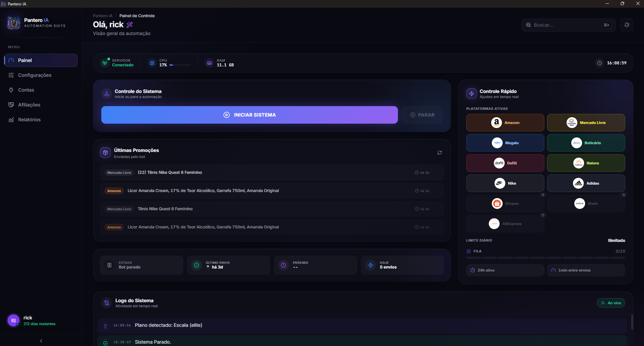Click the CPU usage progress bar
The width and height of the screenshot is (644, 346).
pos(180,65)
